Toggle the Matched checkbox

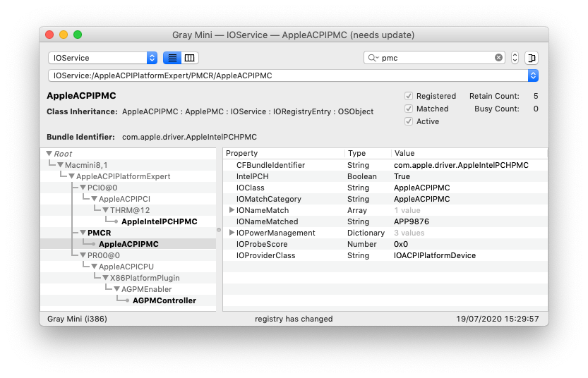coord(409,109)
